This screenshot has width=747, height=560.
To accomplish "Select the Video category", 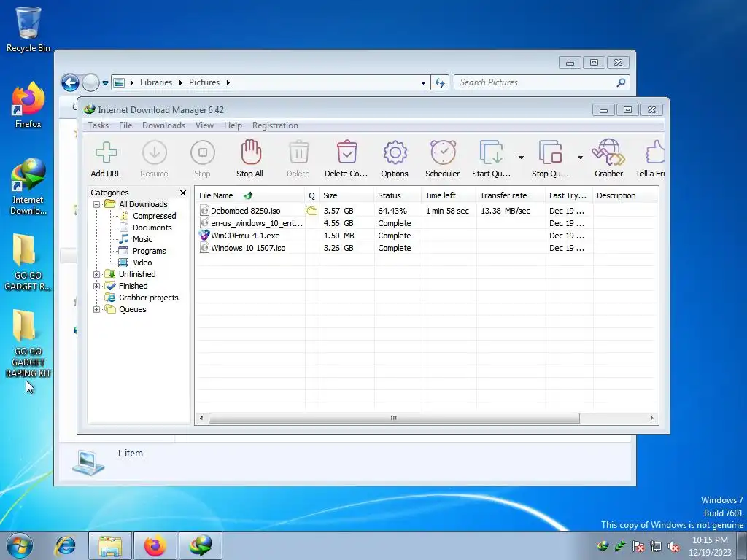I will [142, 262].
